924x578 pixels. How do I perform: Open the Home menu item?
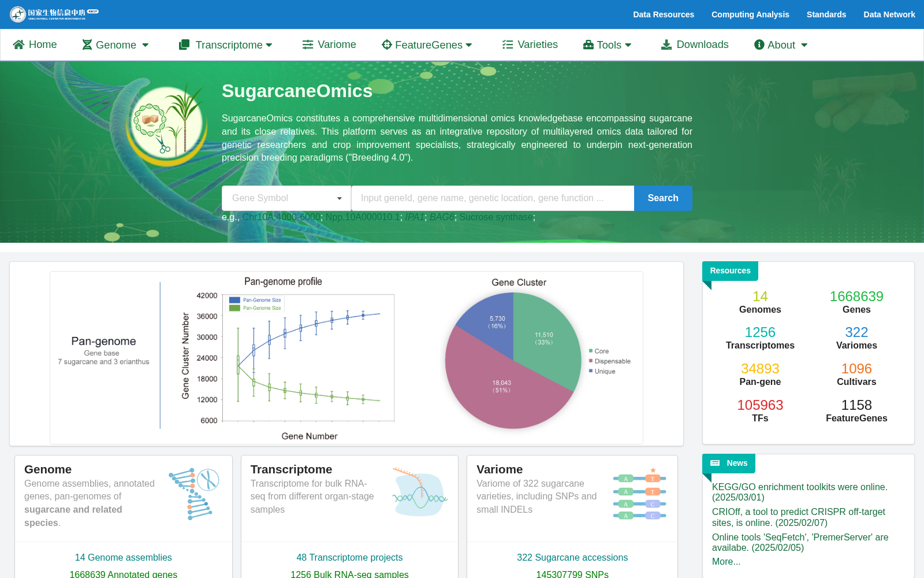pos(35,45)
